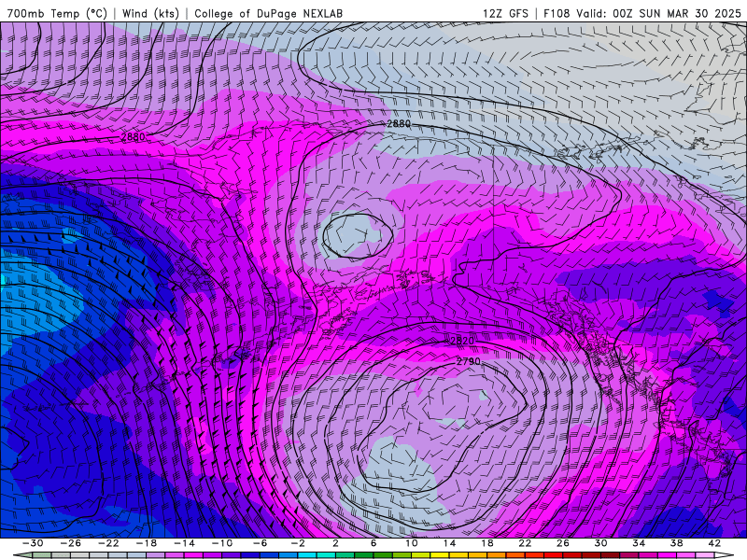Click the 2820 height contour label

pos(462,341)
